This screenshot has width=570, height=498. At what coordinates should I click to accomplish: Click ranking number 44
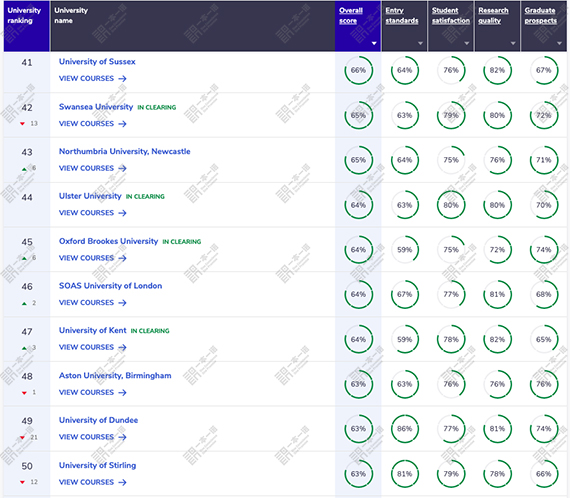[x=27, y=197]
